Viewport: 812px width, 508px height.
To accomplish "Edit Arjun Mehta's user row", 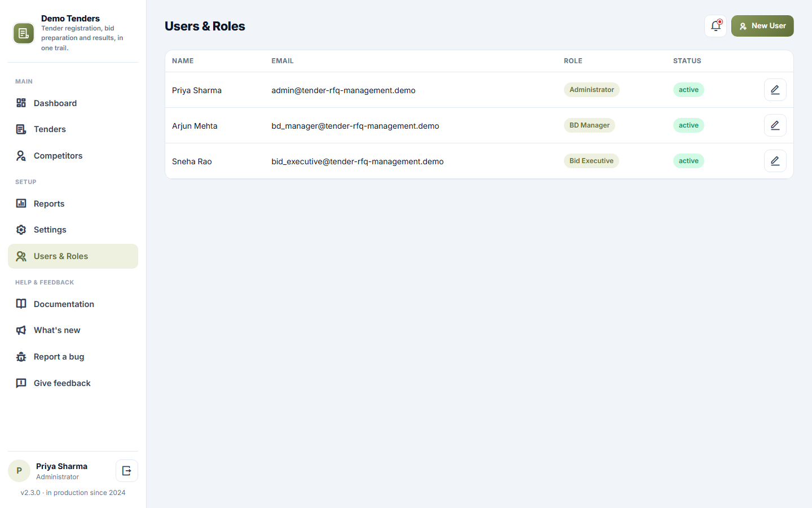I will [x=775, y=125].
